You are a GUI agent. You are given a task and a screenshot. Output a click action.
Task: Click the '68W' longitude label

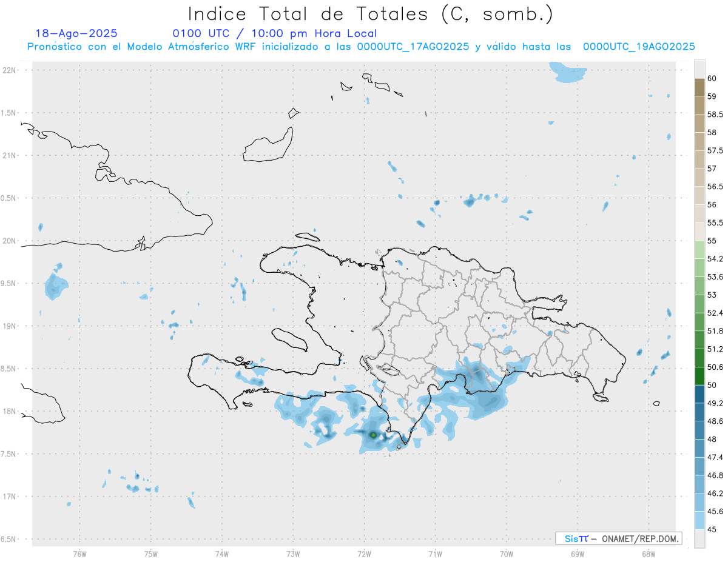649,554
